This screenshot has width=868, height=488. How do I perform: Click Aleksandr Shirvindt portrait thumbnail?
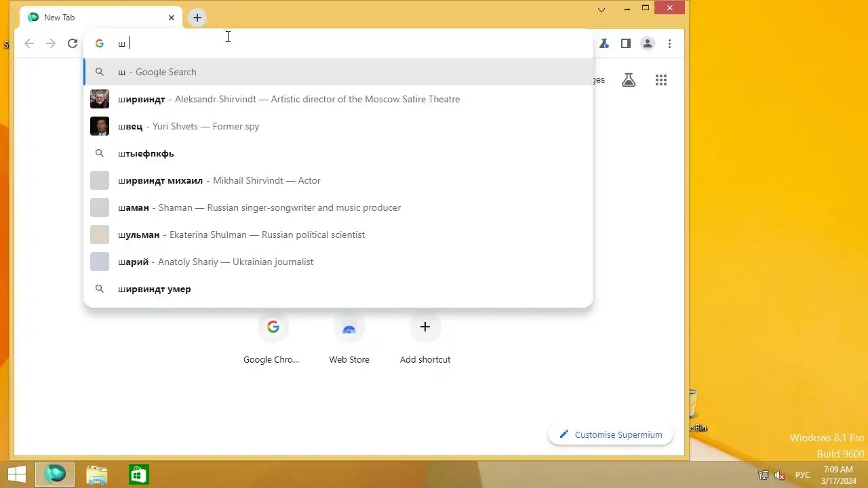point(100,99)
